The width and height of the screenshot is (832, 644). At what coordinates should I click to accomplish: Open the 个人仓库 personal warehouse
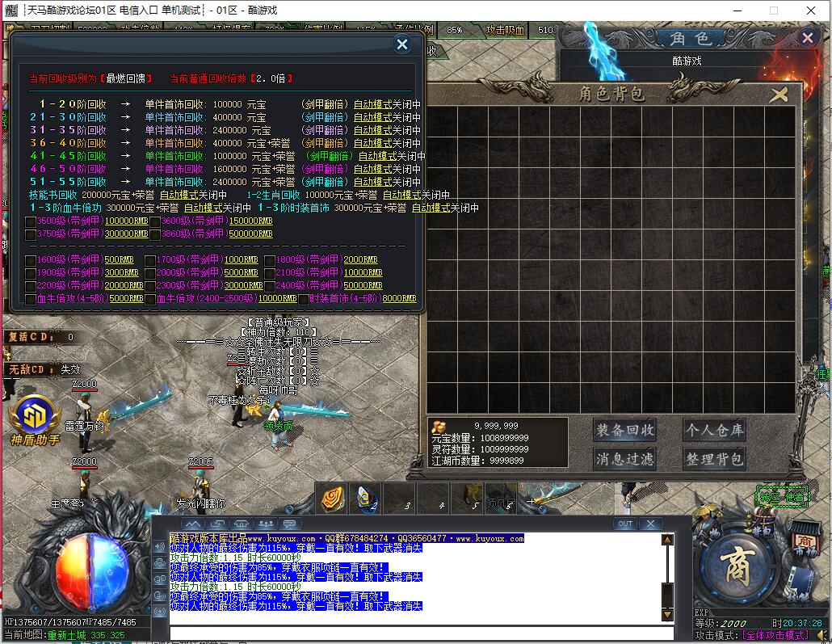pyautogui.click(x=713, y=430)
